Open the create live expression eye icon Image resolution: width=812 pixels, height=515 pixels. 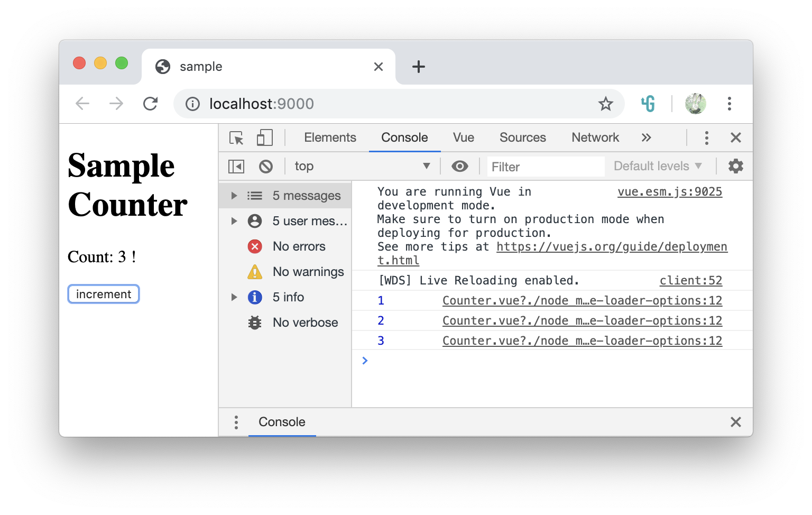[459, 166]
